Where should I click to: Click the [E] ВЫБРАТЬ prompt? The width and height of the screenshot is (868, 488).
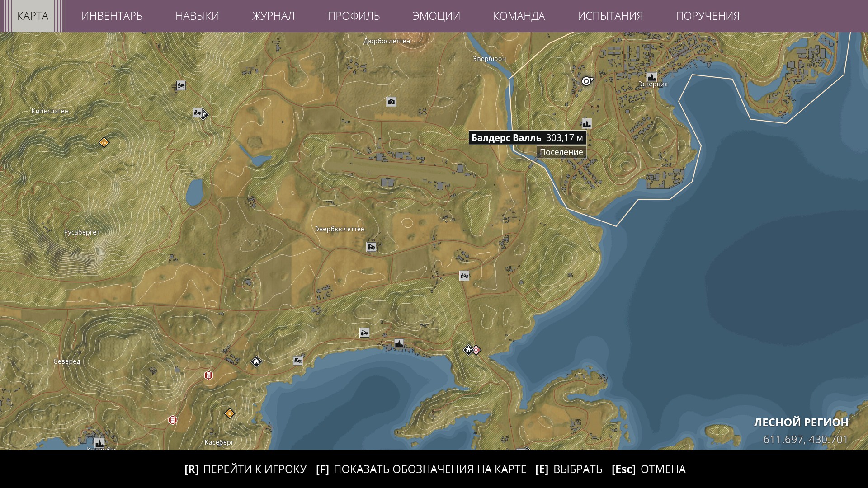[569, 469]
